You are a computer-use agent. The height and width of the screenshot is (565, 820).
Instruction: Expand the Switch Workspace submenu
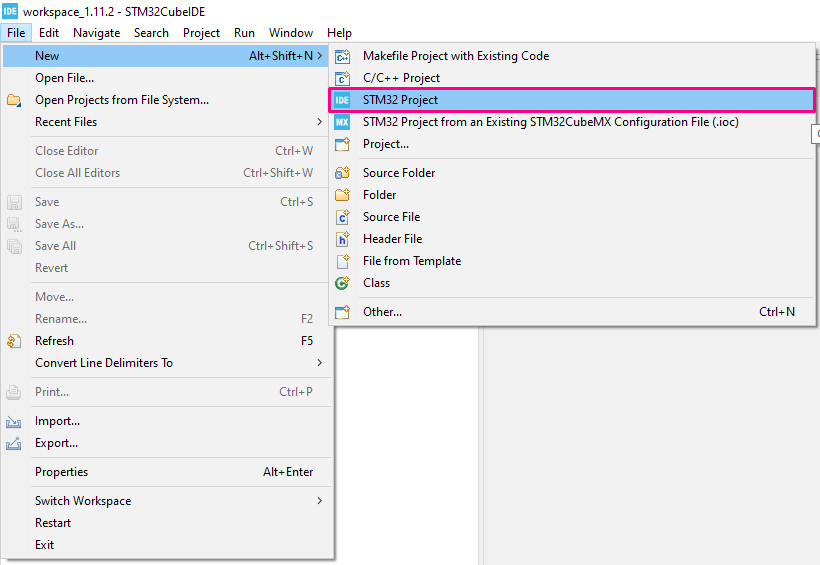click(x=320, y=501)
